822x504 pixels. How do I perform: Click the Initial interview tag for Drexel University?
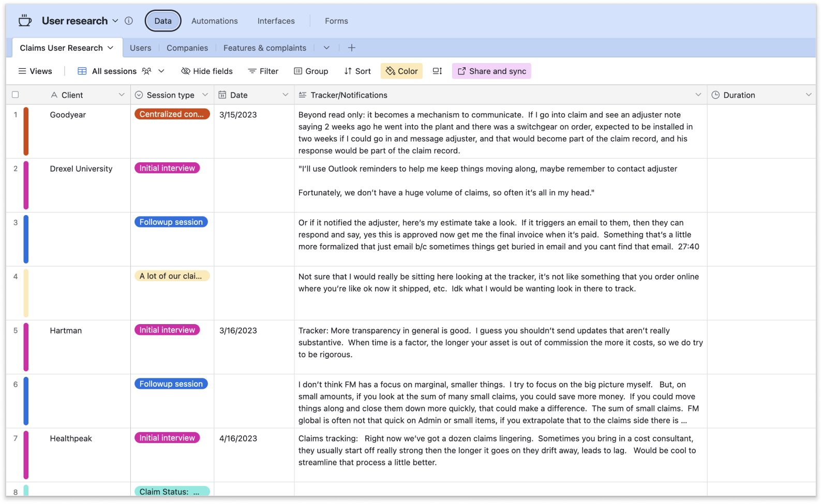(167, 168)
